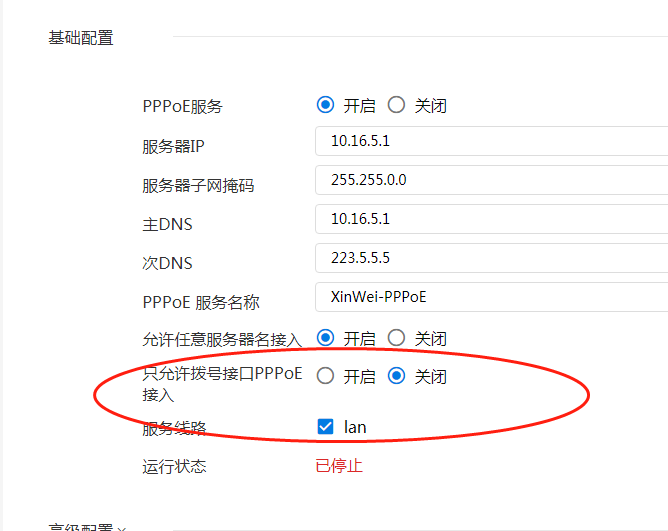Click the PPPoE 服务名称 field XinWei-PPPoE

[x=490, y=297]
